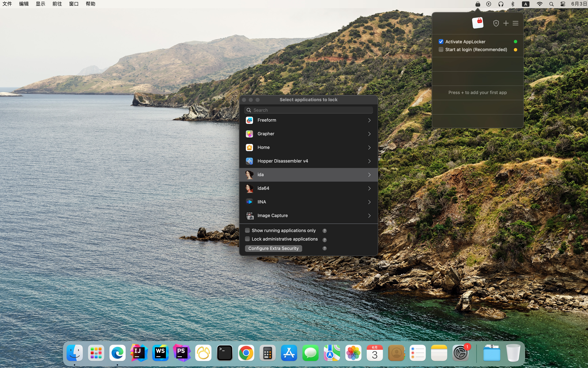Expand the Grapher row chevron
This screenshot has height=368, width=588.
click(369, 134)
